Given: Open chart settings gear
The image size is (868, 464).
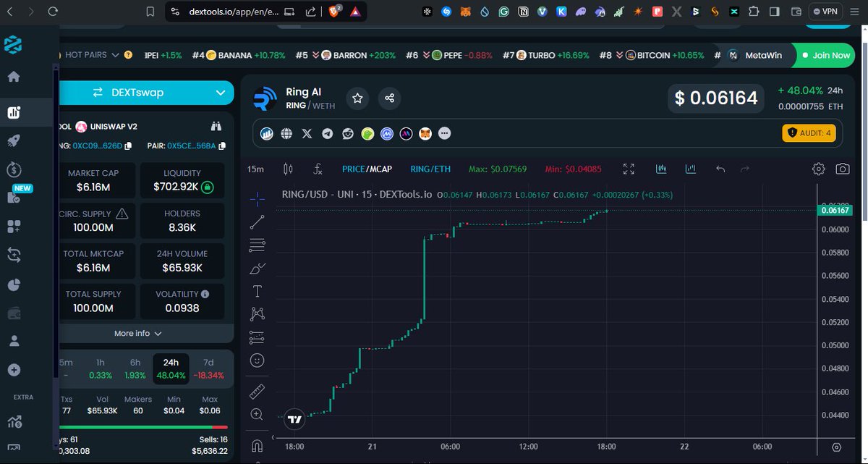Looking at the screenshot, I should [x=818, y=169].
